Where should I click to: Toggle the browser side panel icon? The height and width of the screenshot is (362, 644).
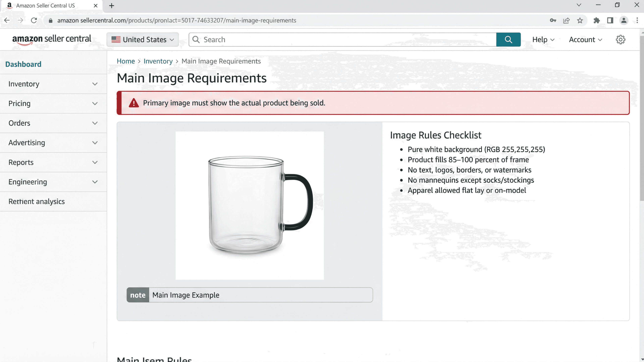(x=610, y=20)
